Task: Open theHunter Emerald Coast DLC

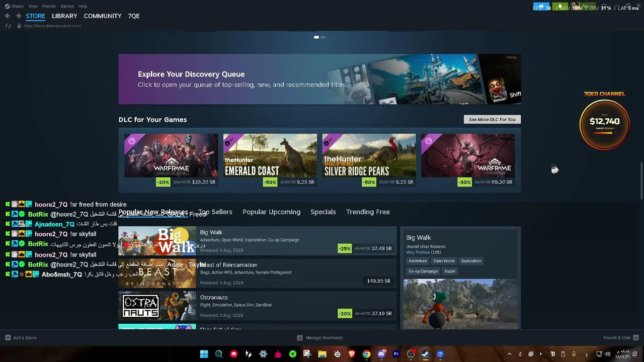Action: point(270,160)
